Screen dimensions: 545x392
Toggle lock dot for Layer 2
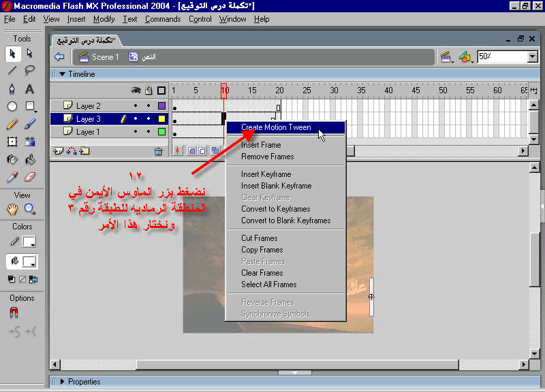(x=149, y=105)
